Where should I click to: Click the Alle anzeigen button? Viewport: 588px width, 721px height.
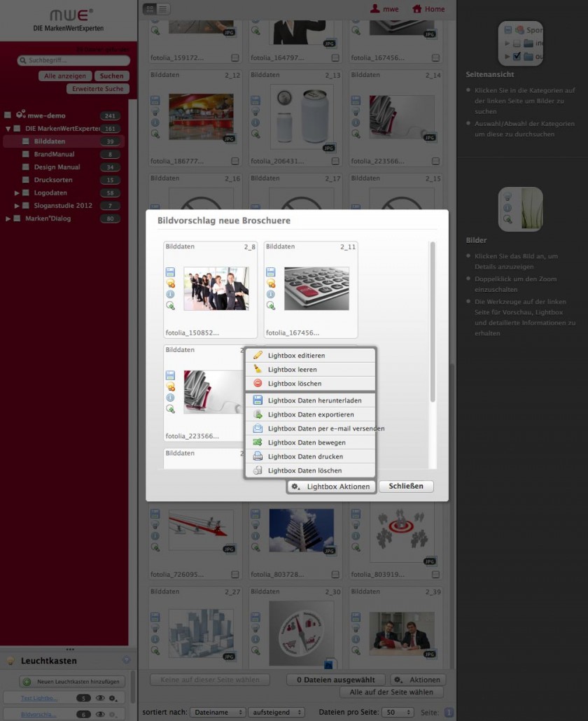tap(65, 76)
